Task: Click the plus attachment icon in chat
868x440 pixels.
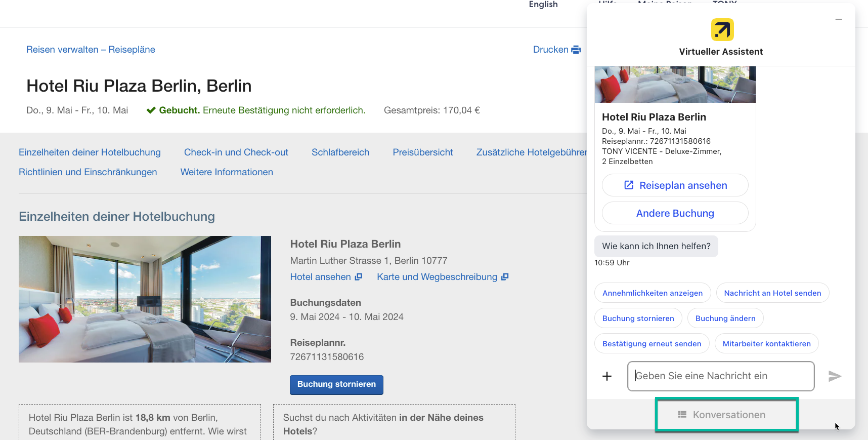Action: [x=607, y=376]
